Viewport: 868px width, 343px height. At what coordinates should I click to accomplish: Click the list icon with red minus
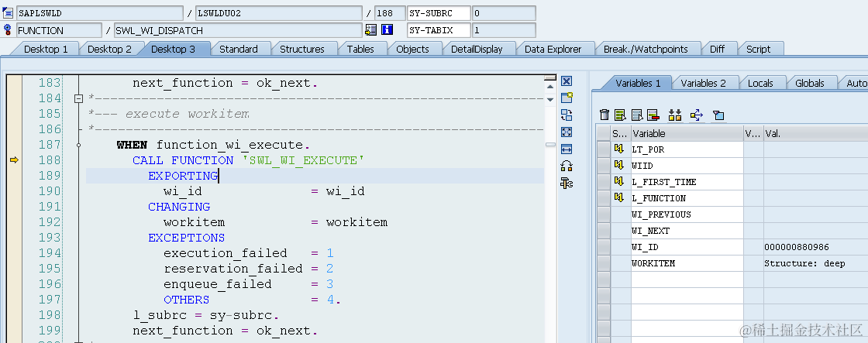653,115
